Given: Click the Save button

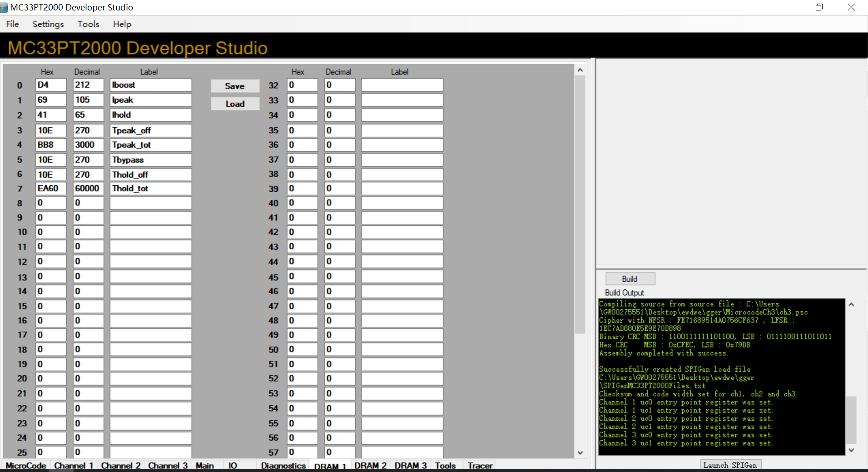Looking at the screenshot, I should pyautogui.click(x=235, y=86).
